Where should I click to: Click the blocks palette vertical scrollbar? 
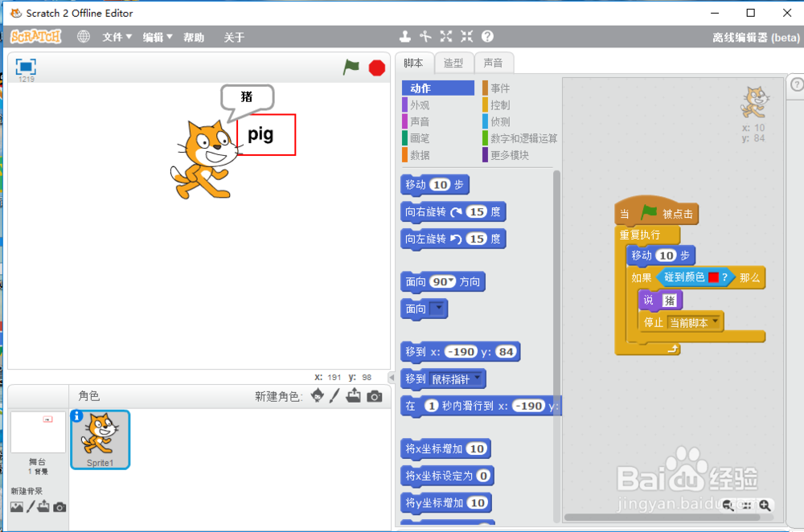[556, 346]
